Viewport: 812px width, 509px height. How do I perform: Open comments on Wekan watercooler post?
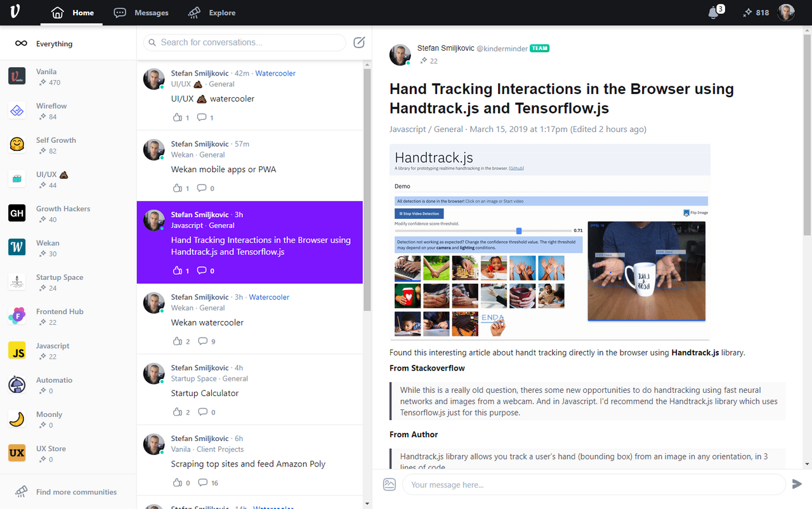[206, 341]
